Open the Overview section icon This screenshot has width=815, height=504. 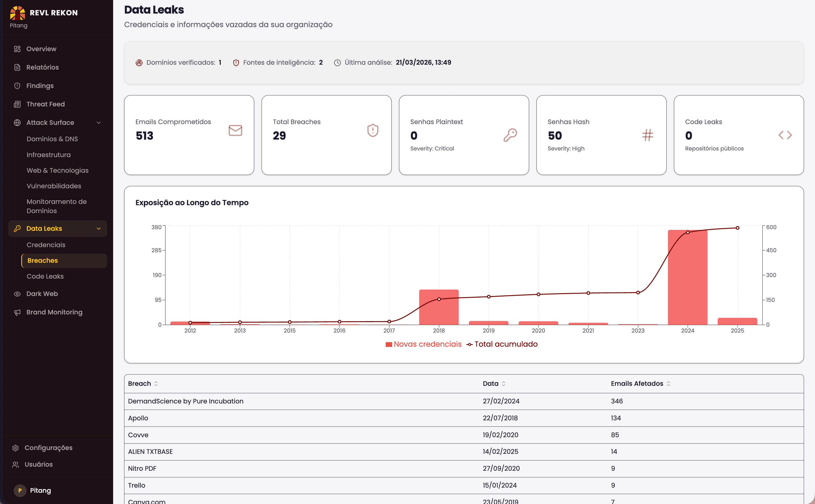point(17,49)
